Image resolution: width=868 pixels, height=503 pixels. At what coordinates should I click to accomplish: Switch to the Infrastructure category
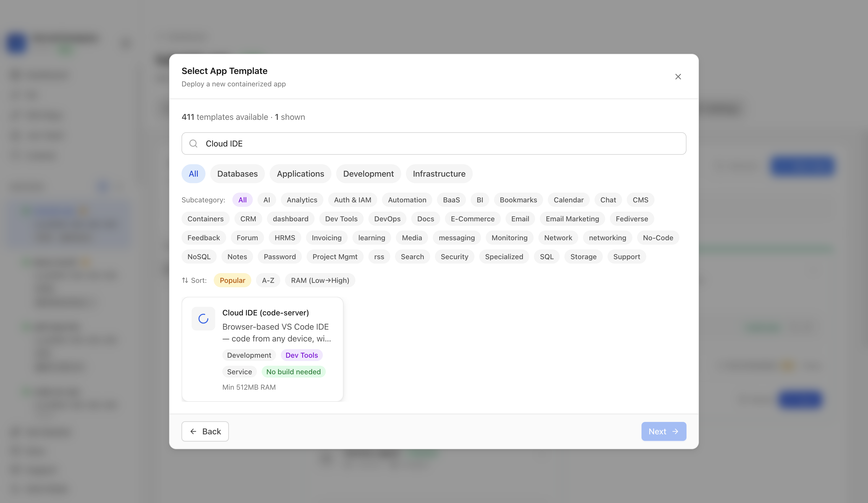pyautogui.click(x=439, y=174)
